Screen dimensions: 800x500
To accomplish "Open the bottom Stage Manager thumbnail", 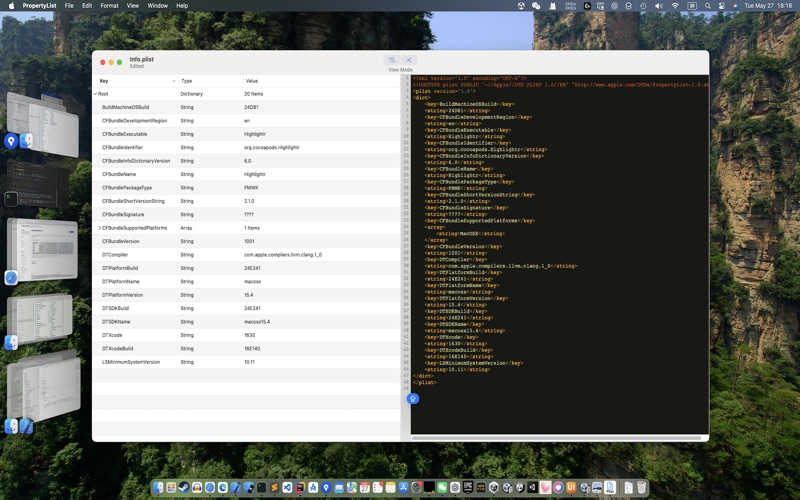I will (44, 386).
